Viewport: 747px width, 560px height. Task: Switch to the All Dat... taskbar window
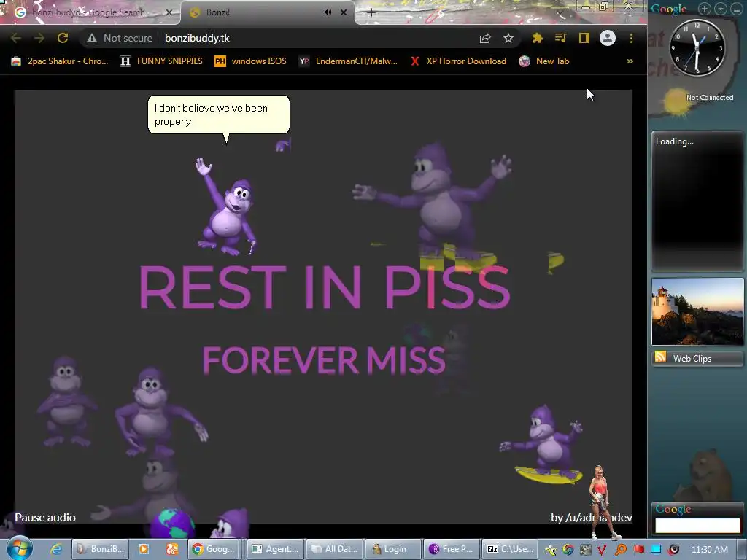point(335,549)
